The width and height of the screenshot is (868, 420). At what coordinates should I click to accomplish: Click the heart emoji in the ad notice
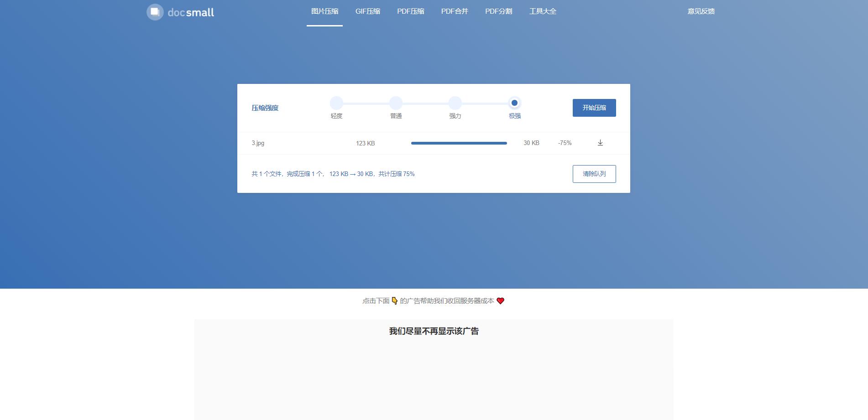click(500, 301)
